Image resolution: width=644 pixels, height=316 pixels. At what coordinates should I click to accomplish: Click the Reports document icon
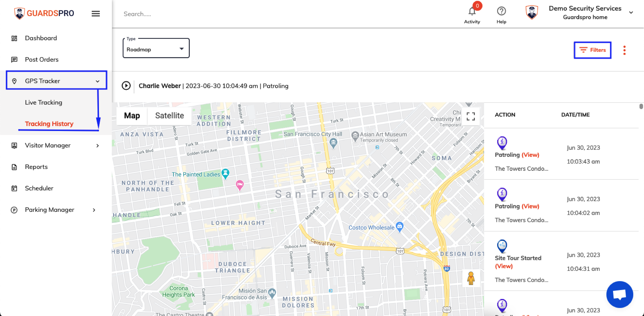coord(14,167)
